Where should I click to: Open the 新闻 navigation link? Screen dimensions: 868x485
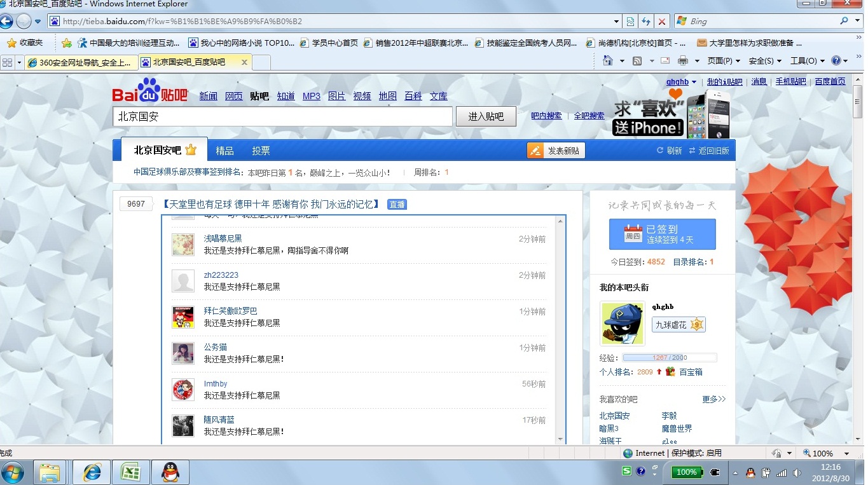point(208,96)
